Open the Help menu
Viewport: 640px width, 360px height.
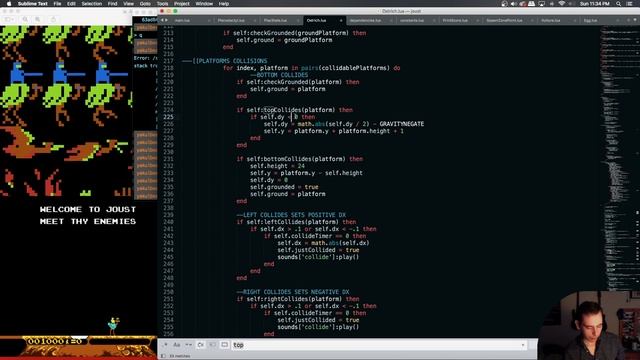tap(224, 4)
